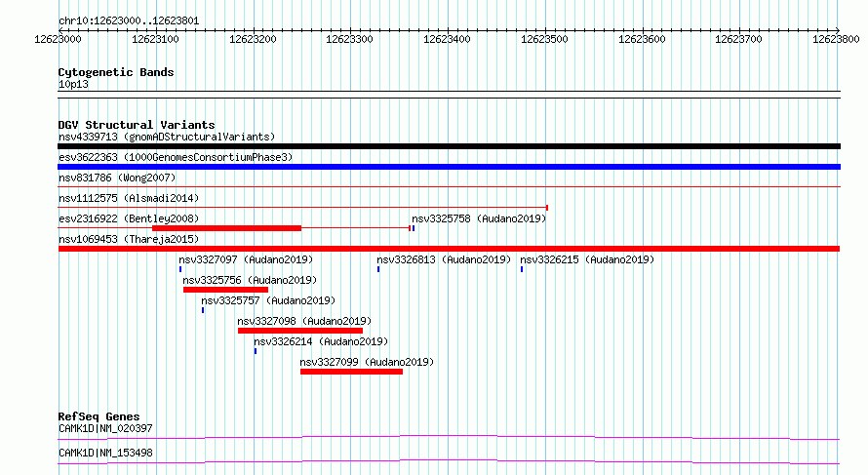The height and width of the screenshot is (475, 868).
Task: Click the nsv3325758 (Audano2019) variant label
Action: [479, 218]
